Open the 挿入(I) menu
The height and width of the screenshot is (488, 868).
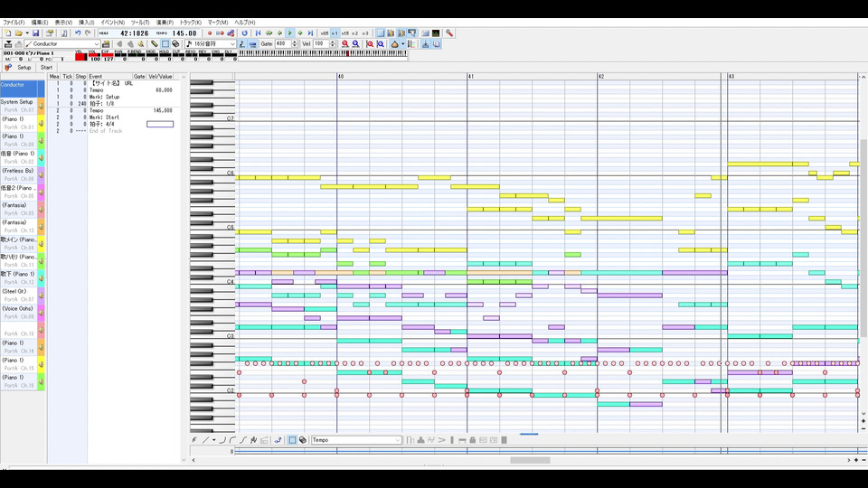tap(87, 23)
